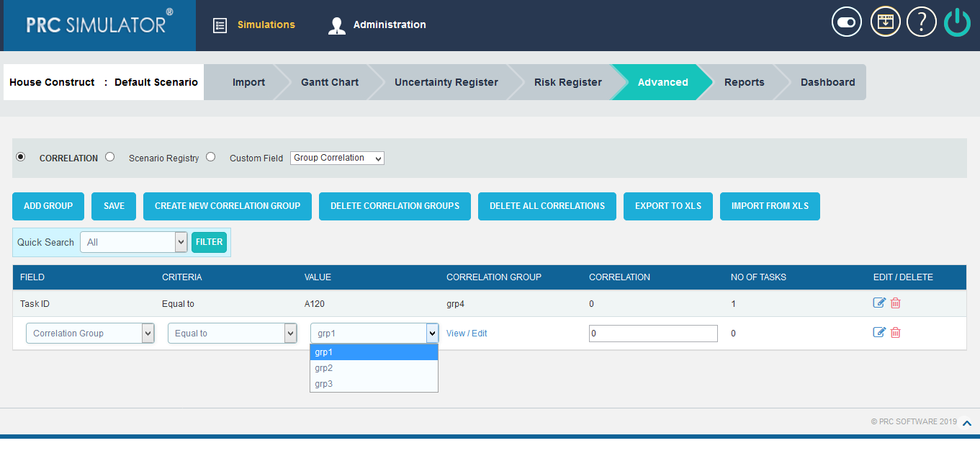Choose grp3 from the correlation group list

324,383
